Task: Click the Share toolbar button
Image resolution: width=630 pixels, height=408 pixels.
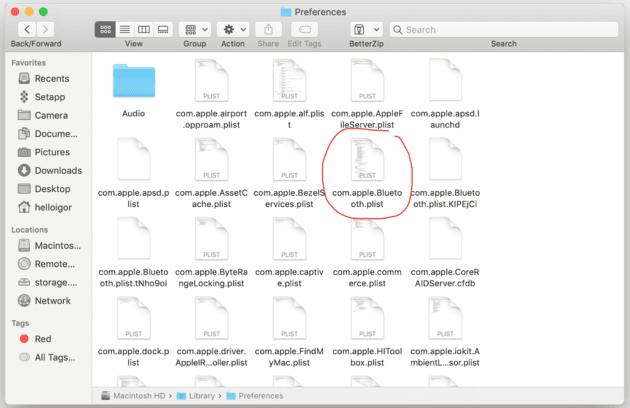Action: (x=268, y=30)
